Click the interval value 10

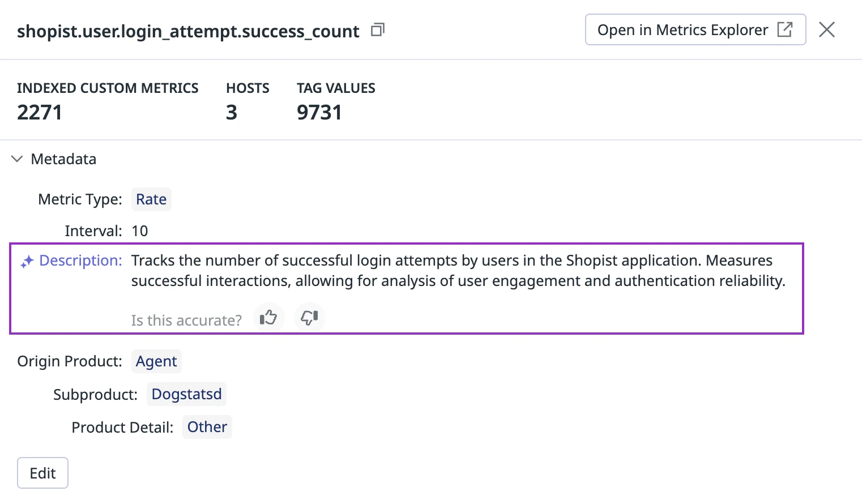(140, 231)
